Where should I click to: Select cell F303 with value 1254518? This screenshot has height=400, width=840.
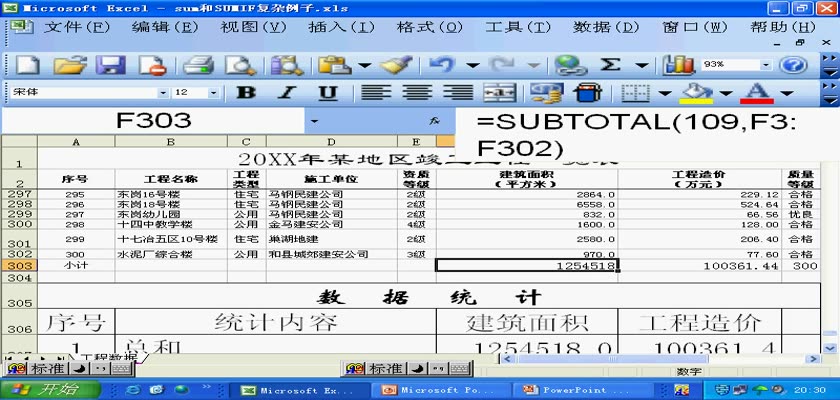[x=527, y=266]
